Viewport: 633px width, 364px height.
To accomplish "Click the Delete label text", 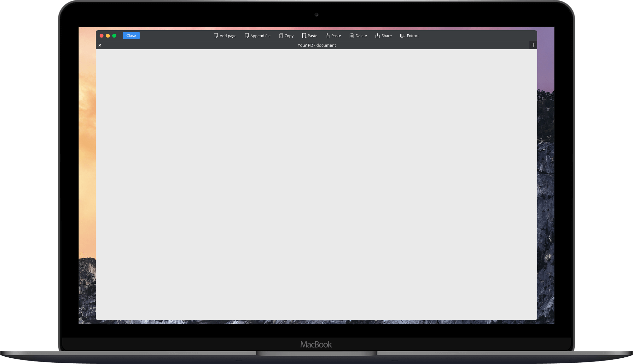I will click(361, 36).
